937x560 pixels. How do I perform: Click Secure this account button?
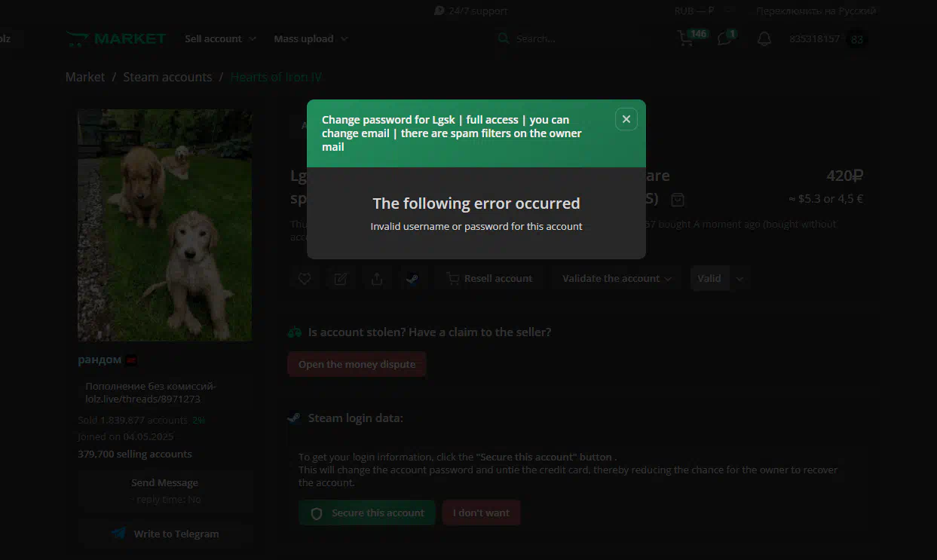(x=367, y=513)
